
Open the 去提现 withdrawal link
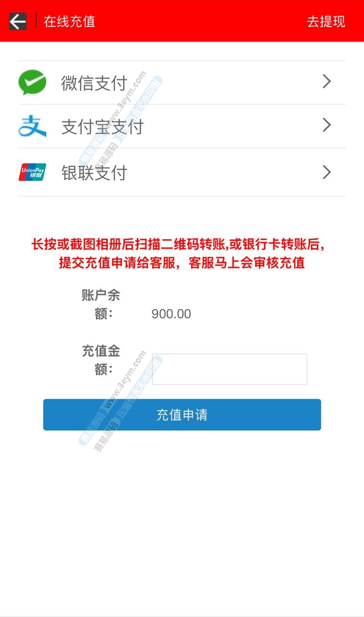[326, 22]
